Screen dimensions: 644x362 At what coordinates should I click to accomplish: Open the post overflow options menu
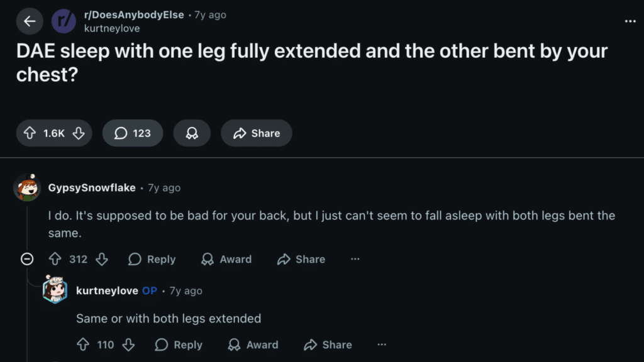[630, 21]
